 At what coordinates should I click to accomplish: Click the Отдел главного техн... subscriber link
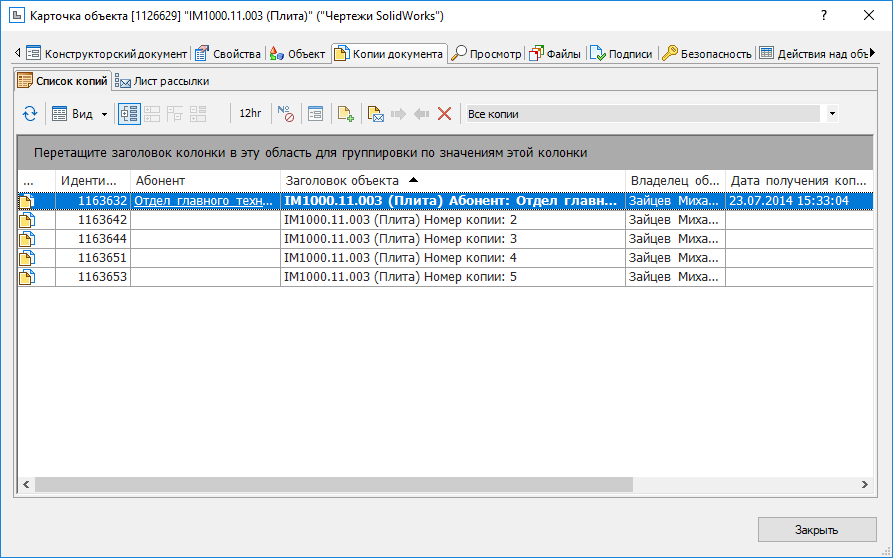click(x=203, y=201)
